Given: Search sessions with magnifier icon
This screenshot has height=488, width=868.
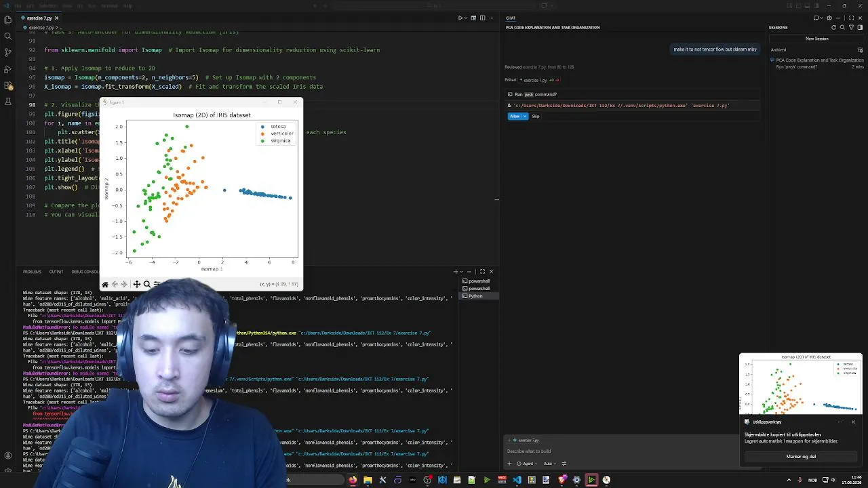Looking at the screenshot, I should [x=842, y=27].
